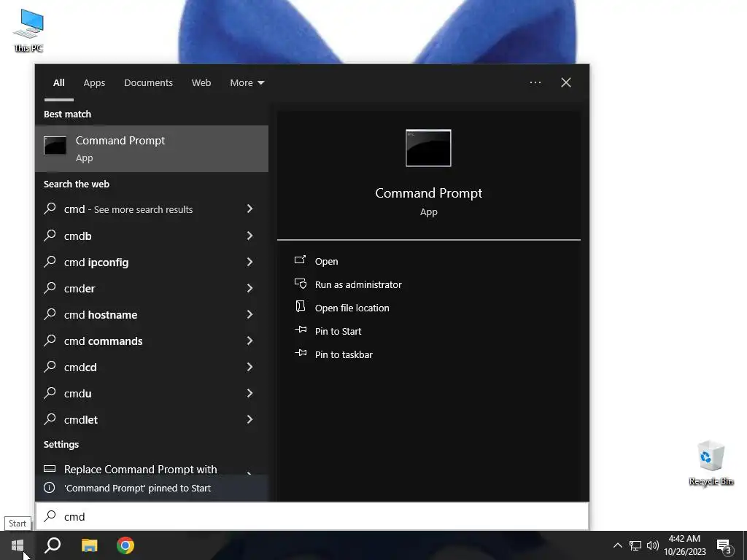Open Command Prompt best match result

tap(152, 149)
